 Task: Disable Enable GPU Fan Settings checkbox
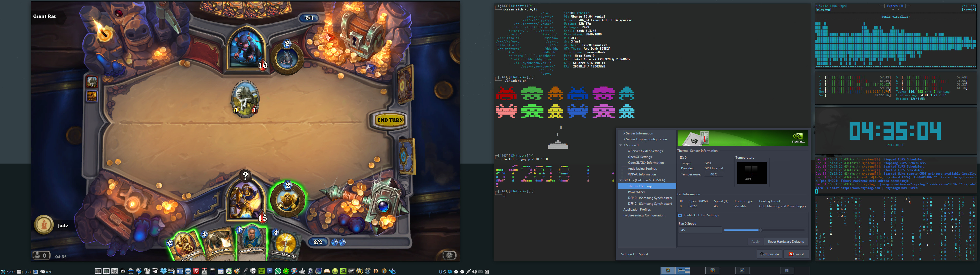tap(680, 215)
